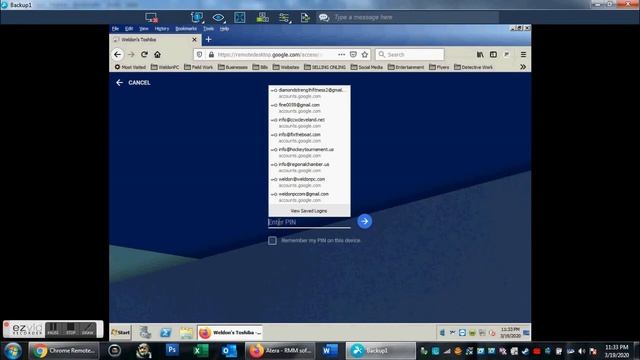The height and width of the screenshot is (360, 640).
Task: Go back with Firefox back arrow
Action: [118, 54]
